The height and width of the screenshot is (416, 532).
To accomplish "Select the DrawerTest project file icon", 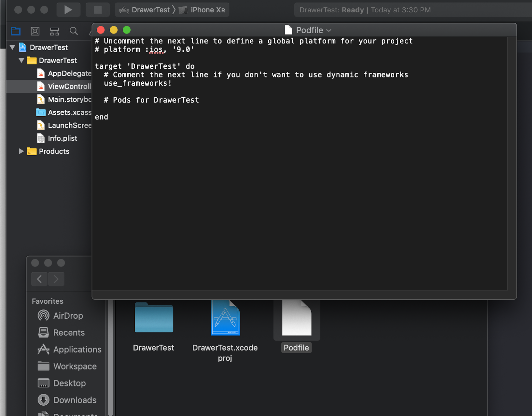I will (x=23, y=48).
